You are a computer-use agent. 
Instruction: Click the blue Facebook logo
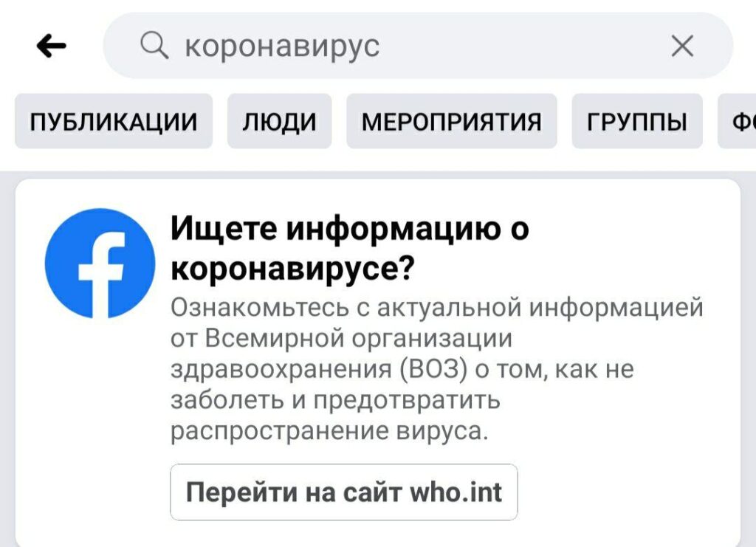(x=100, y=263)
